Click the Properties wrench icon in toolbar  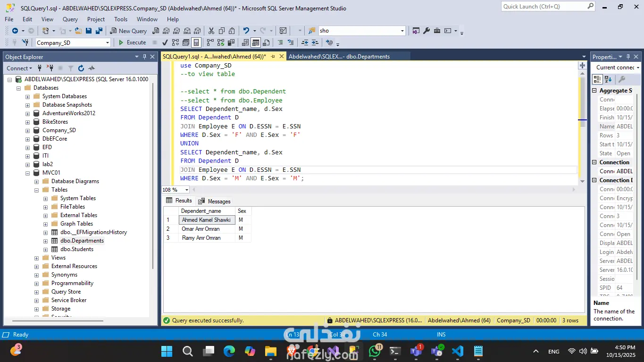(x=427, y=31)
